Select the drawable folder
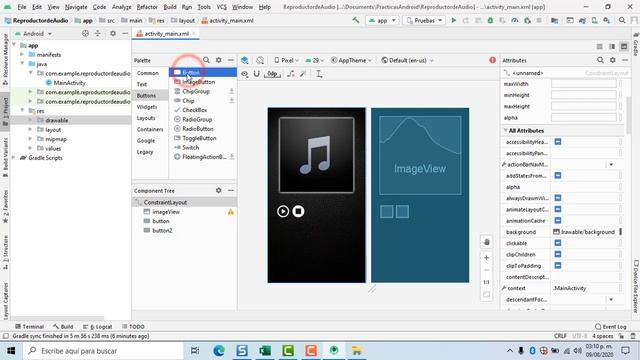 pyautogui.click(x=57, y=120)
